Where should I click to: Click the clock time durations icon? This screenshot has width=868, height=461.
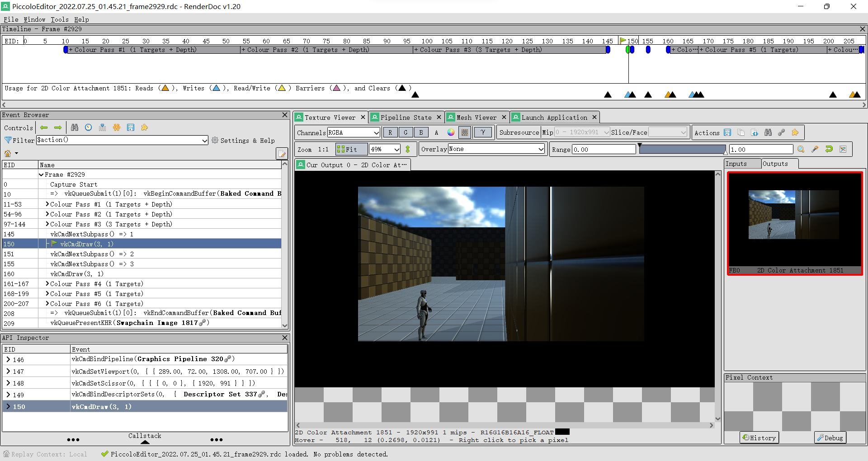tap(89, 127)
